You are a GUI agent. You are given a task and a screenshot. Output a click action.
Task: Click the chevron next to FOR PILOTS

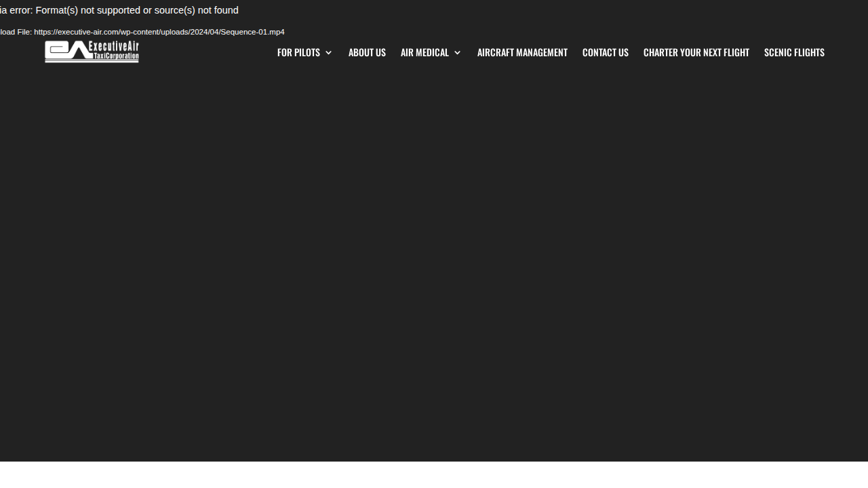coord(328,52)
